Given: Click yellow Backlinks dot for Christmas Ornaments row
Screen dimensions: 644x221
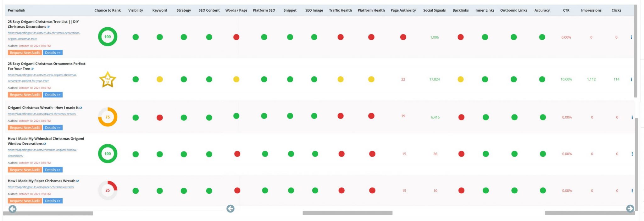Looking at the screenshot, I should coord(461,79).
